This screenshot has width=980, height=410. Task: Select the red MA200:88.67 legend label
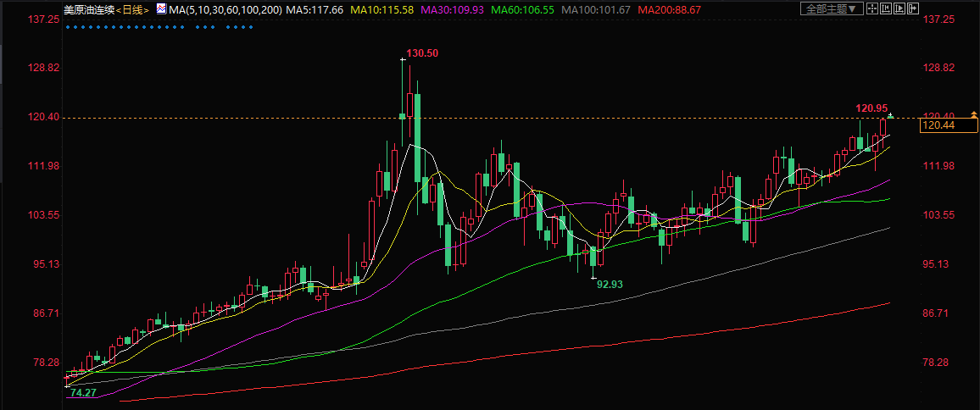click(669, 9)
